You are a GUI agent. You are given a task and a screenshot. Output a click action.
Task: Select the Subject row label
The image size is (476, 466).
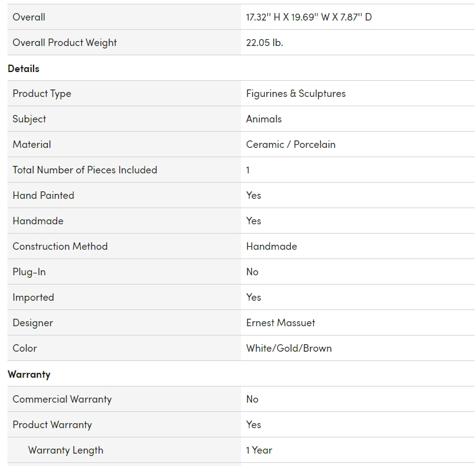point(29,119)
